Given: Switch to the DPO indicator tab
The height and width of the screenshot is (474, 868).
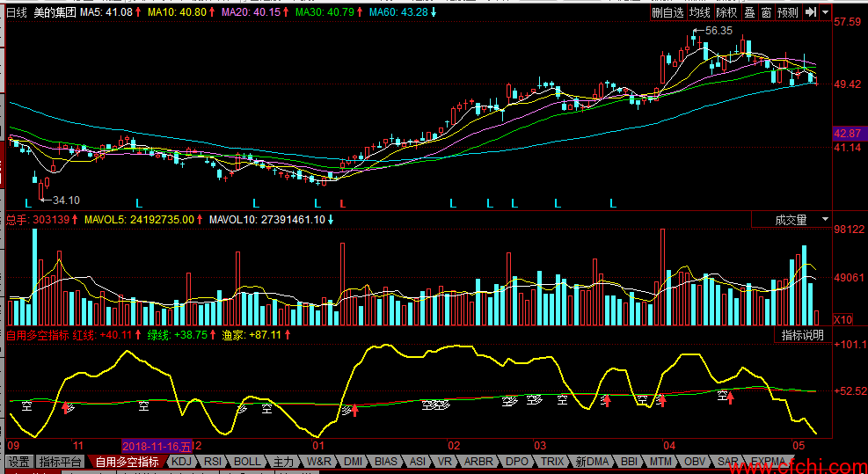Looking at the screenshot, I should click(517, 462).
